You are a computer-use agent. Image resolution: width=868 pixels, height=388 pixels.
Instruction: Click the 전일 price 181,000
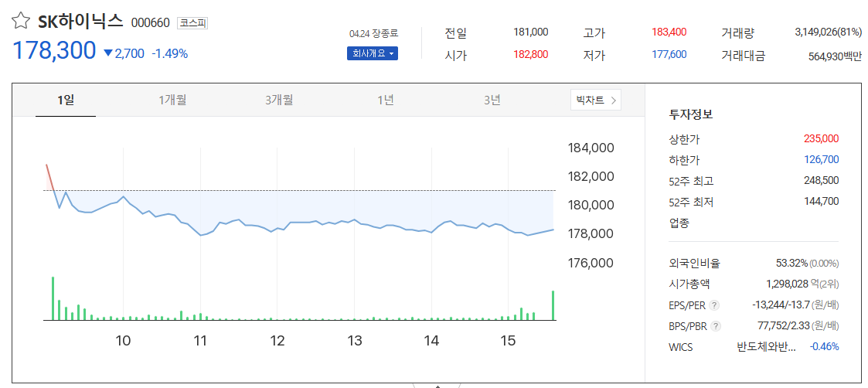point(531,32)
